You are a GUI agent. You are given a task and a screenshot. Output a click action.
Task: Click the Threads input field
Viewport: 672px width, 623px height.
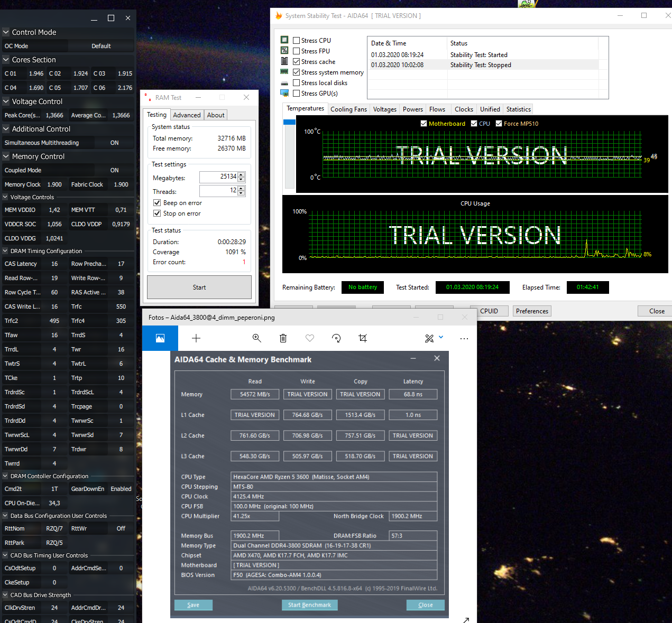[218, 191]
